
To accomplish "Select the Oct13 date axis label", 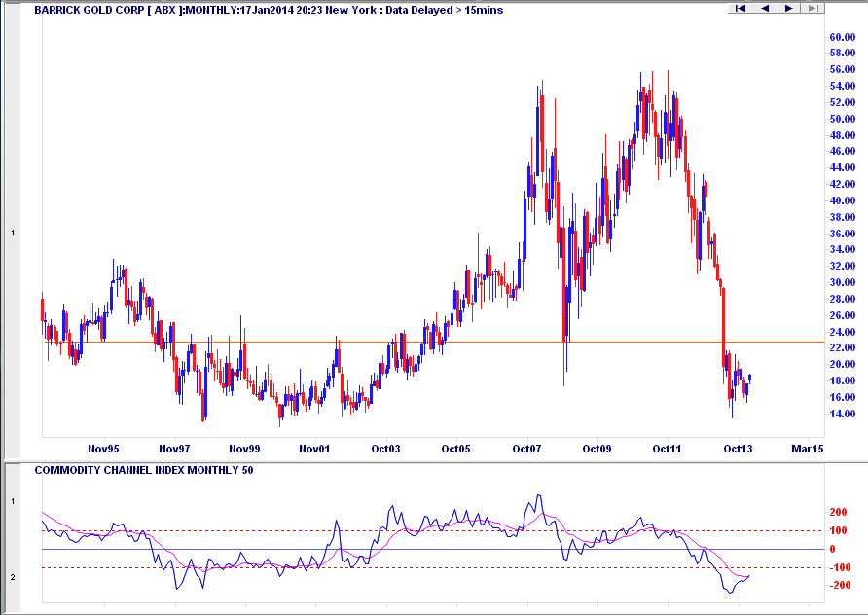I will [738, 449].
